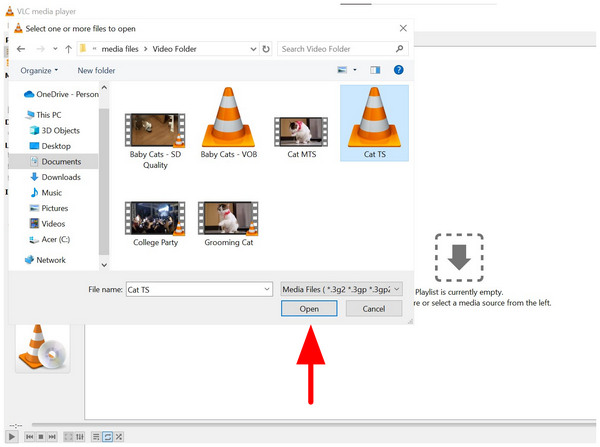The height and width of the screenshot is (447, 600).
Task: Toggle fullscreen video mode
Action: click(68, 437)
